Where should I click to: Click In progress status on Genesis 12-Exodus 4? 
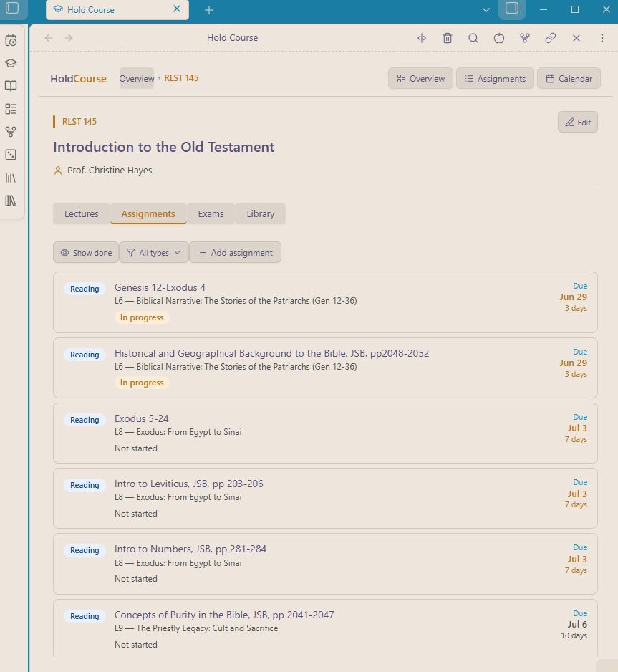[142, 317]
